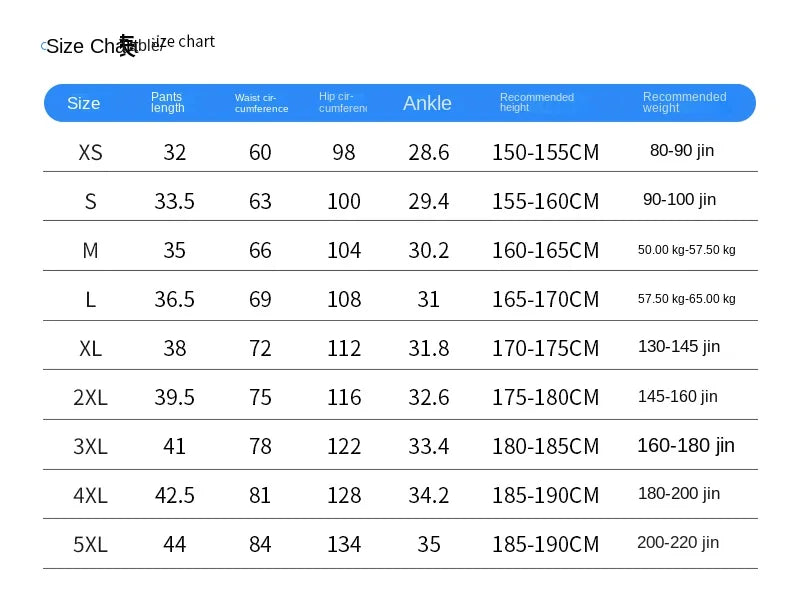Select the 28.6 ankle value

coord(428,152)
